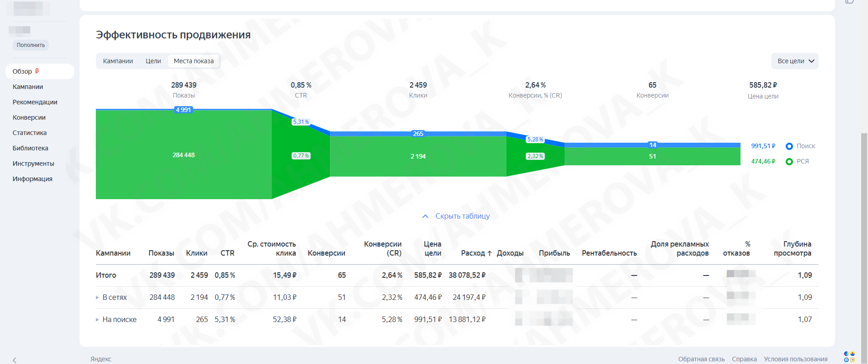Open the Все цели dropdown

coord(795,61)
